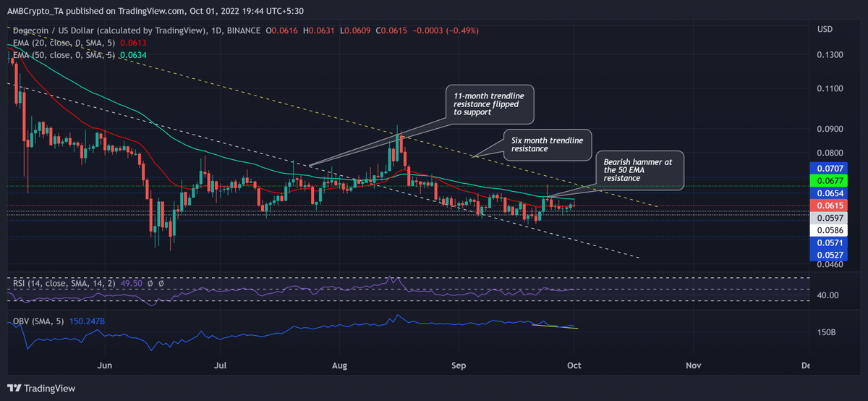
Task: Click the 0.0527 blue price label
Action: [827, 255]
